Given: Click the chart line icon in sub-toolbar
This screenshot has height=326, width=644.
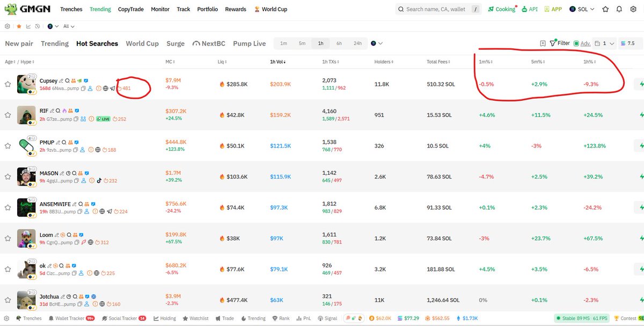Looking at the screenshot, I should [x=28, y=26].
